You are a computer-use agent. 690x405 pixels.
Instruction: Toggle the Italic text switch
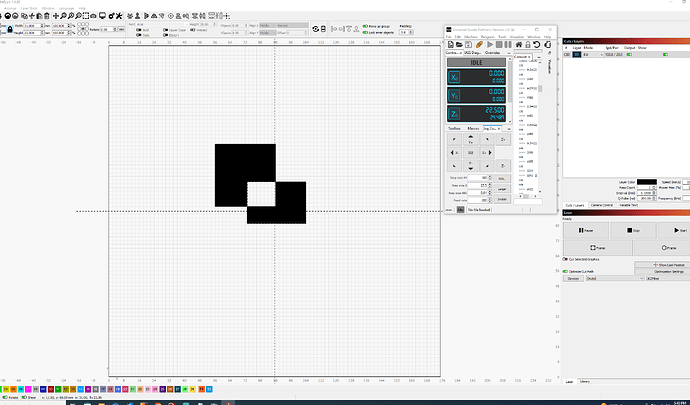tap(139, 35)
